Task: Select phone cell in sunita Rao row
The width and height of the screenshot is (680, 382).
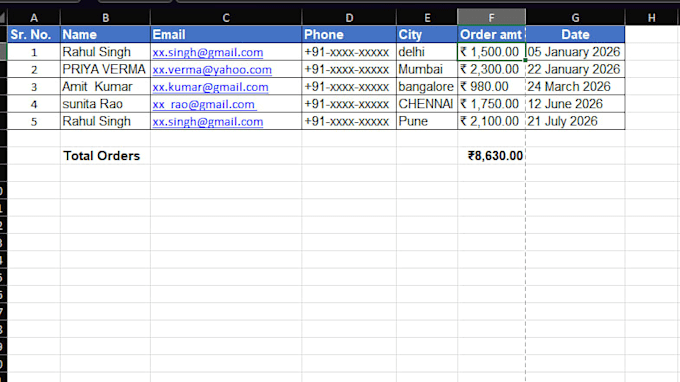Action: 349,104
